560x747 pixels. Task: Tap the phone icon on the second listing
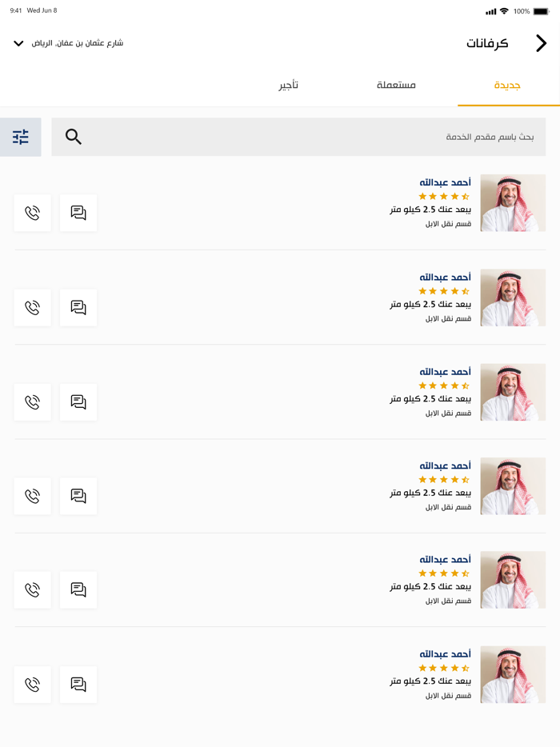point(32,307)
